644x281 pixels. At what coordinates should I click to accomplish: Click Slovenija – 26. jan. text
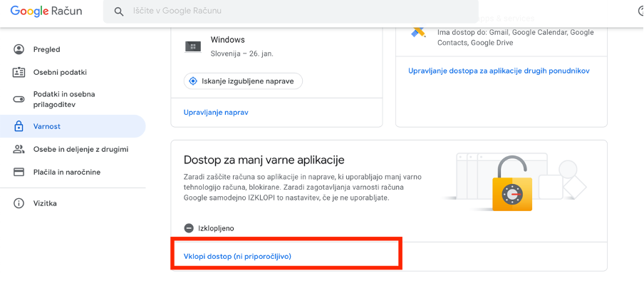coord(242,53)
